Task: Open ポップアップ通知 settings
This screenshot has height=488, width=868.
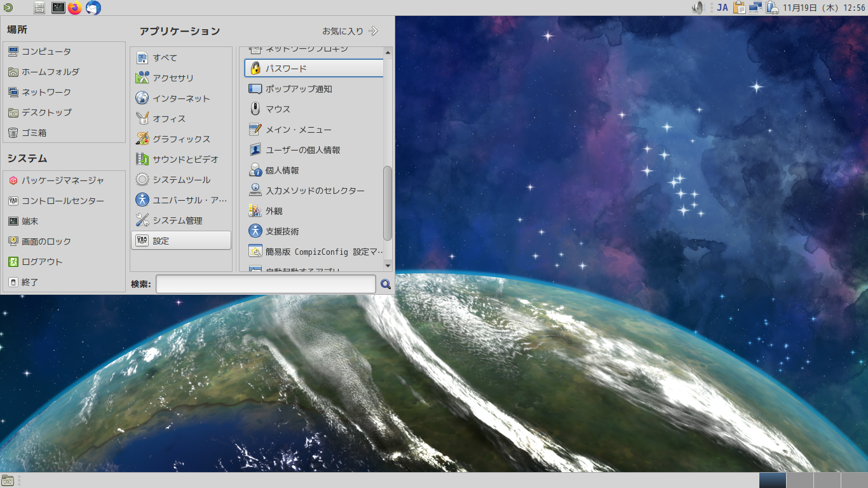Action: [314, 89]
